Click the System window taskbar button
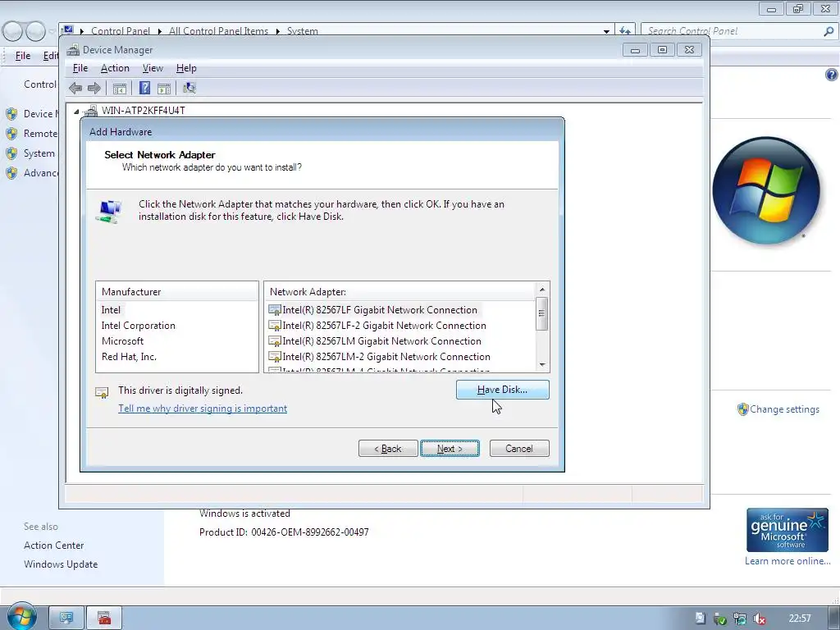This screenshot has height=630, width=840. click(x=66, y=619)
